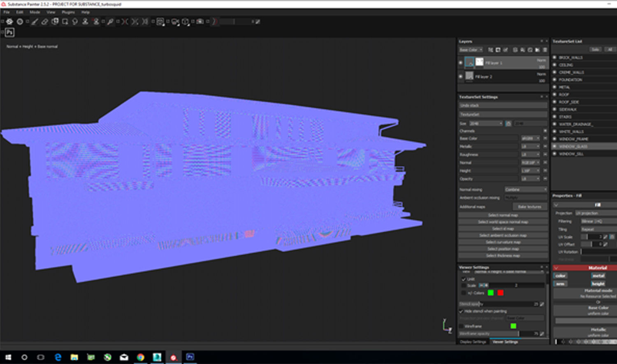The image size is (617, 364).
Task: Click the delete layer trash icon
Action: (545, 50)
